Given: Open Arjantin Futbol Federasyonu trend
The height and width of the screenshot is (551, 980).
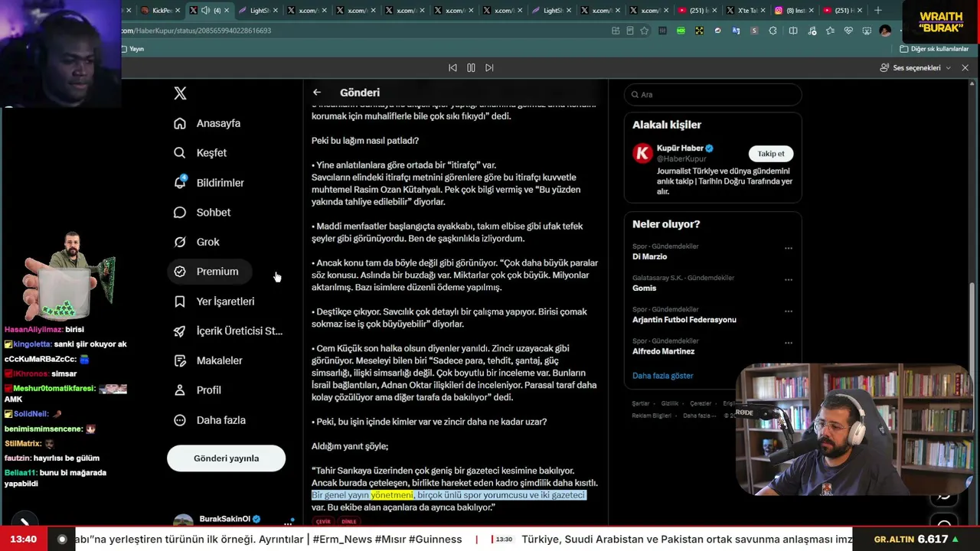Looking at the screenshot, I should point(684,320).
